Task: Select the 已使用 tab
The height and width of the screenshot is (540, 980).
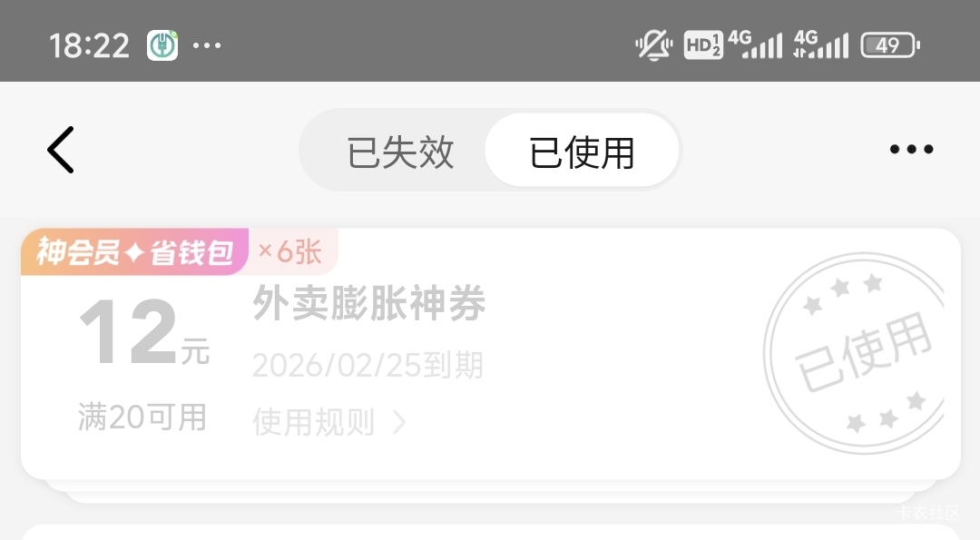Action: coord(582,151)
